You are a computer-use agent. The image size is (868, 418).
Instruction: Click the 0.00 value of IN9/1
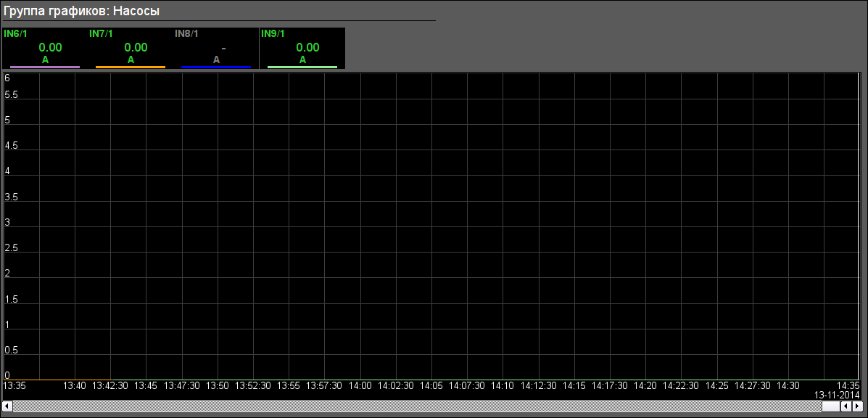307,48
